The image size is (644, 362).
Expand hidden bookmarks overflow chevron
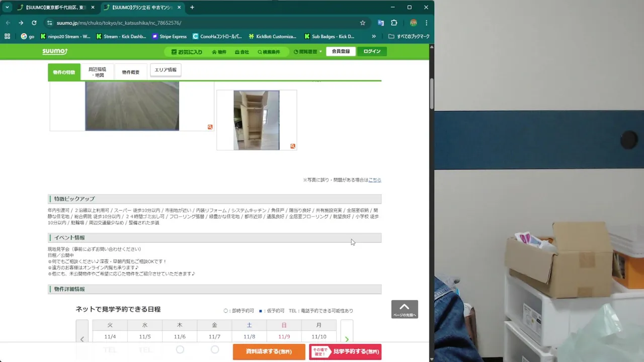pos(373,36)
